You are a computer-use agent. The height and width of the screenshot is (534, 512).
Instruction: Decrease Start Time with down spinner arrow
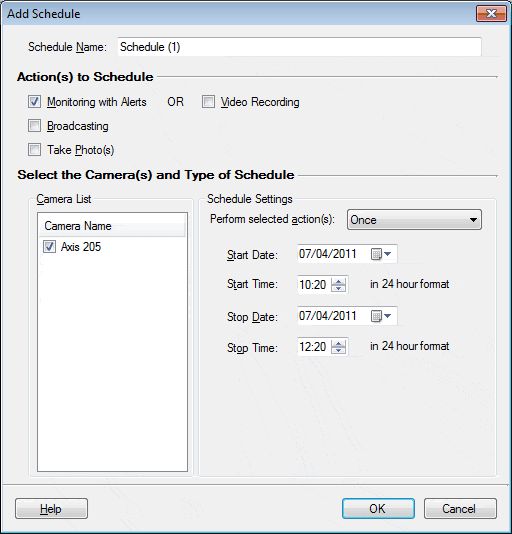coord(338,288)
